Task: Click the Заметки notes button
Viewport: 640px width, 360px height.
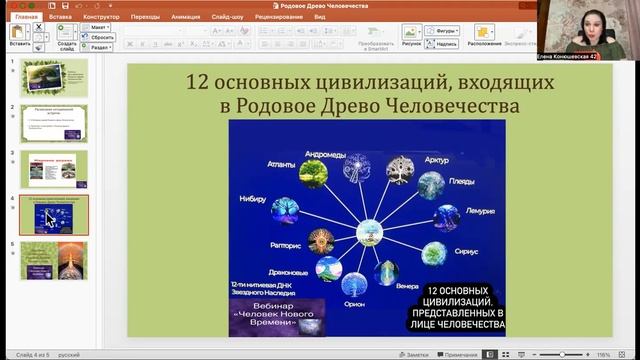Action: tap(414, 355)
